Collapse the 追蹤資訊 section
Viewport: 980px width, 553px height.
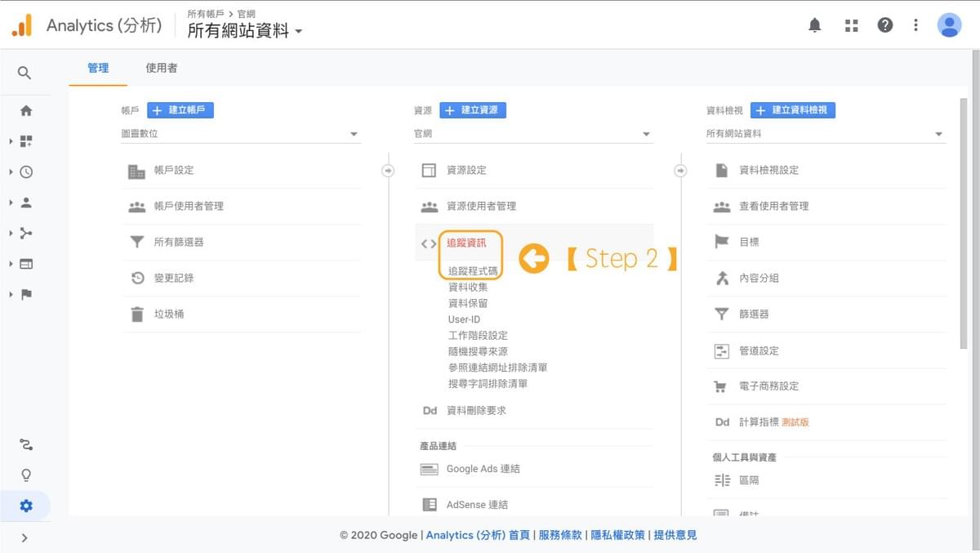click(466, 243)
